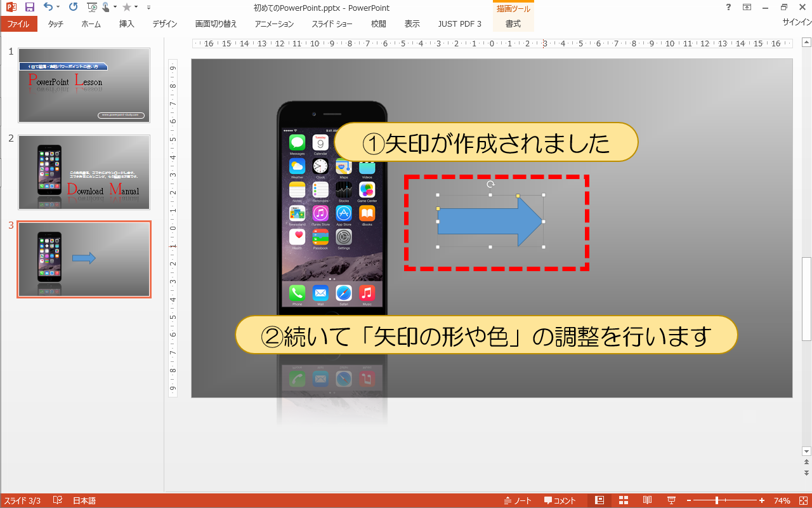The image size is (812, 508).
Task: Click the Help question mark icon
Action: (728, 8)
